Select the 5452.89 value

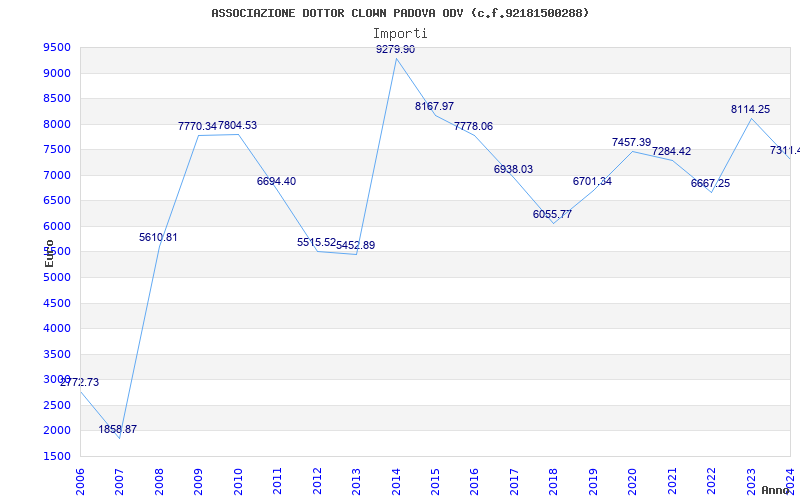coord(356,245)
